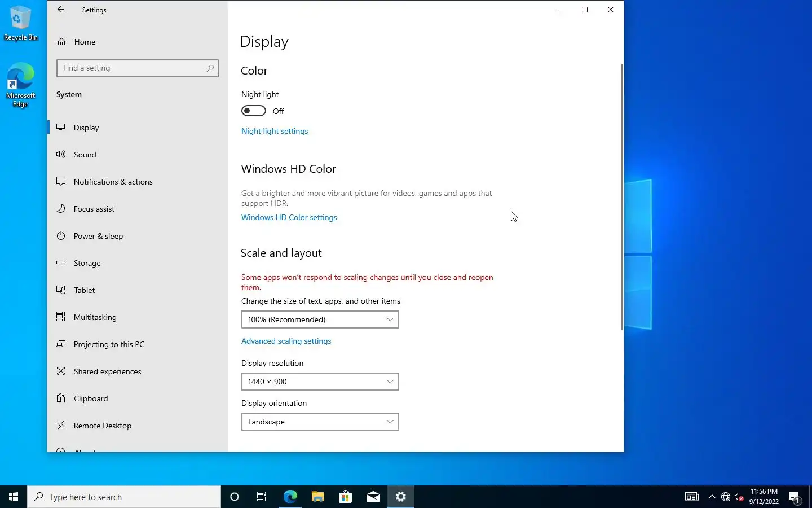Click the network globe tray icon
Viewport: 812px width, 508px height.
pyautogui.click(x=726, y=497)
